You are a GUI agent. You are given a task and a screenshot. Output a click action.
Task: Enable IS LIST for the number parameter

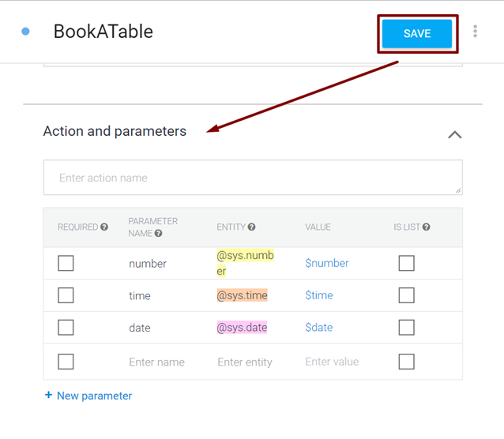click(406, 263)
